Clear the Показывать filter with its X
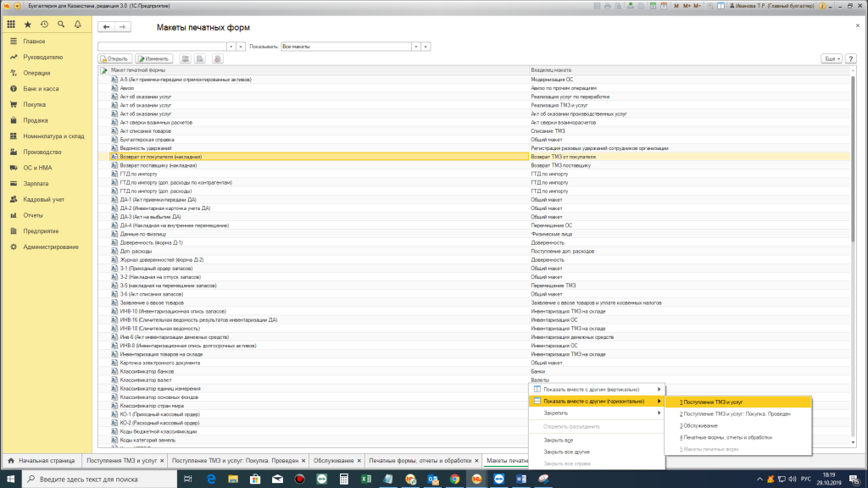 pyautogui.click(x=426, y=47)
